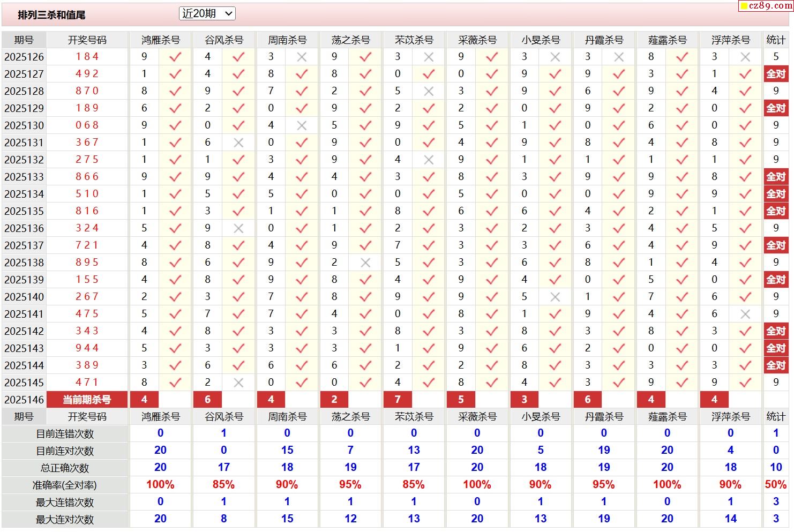Image resolution: width=794 pixels, height=532 pixels.
Task: Click the X mark for 芣苡杀号 in row 2025126
Action: (x=429, y=57)
